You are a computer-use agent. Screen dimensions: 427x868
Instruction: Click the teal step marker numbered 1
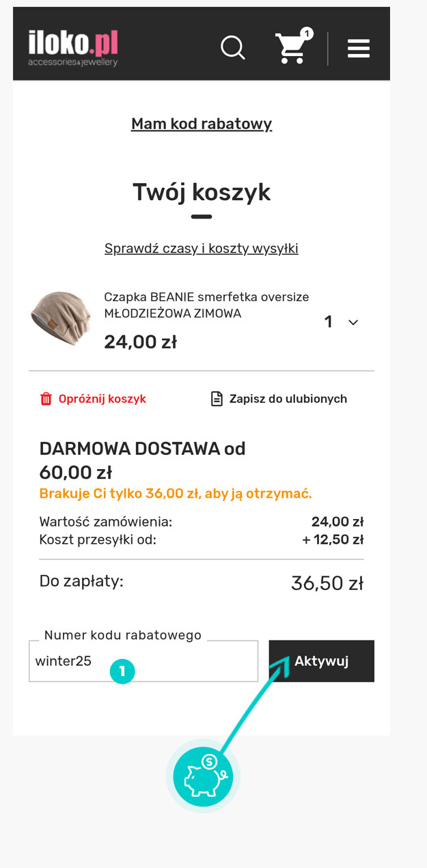[x=122, y=671]
